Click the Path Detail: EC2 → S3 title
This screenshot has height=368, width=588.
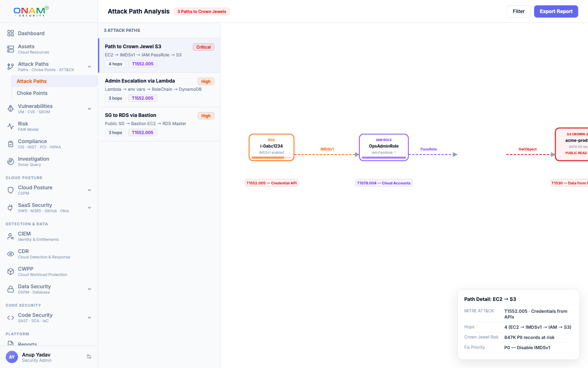490,299
